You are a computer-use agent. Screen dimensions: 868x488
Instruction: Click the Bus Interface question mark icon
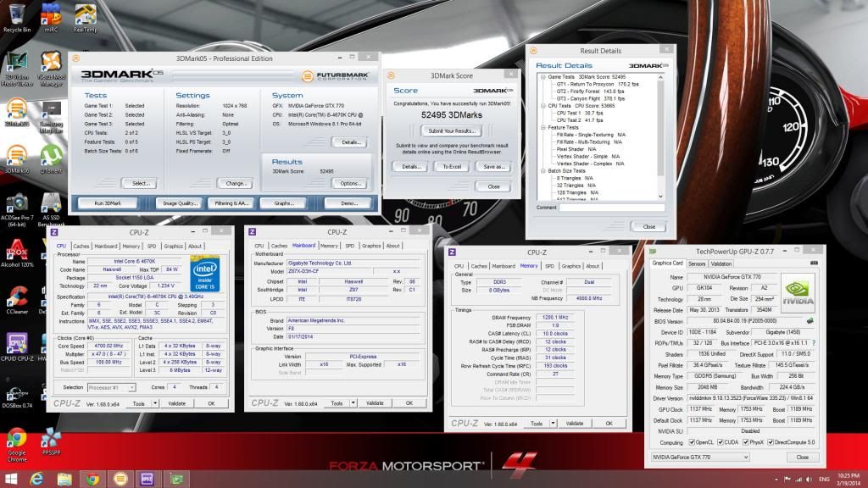click(813, 343)
